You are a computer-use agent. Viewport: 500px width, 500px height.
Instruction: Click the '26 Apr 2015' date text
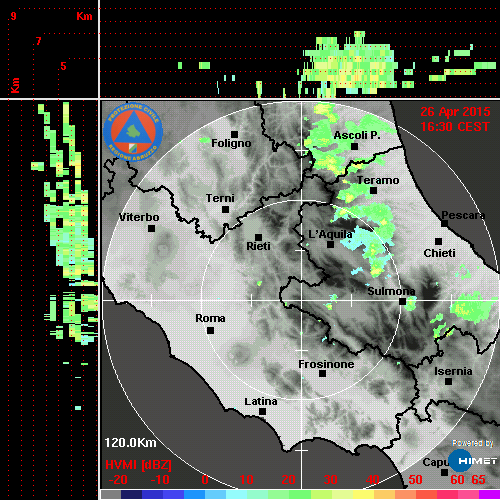point(455,112)
